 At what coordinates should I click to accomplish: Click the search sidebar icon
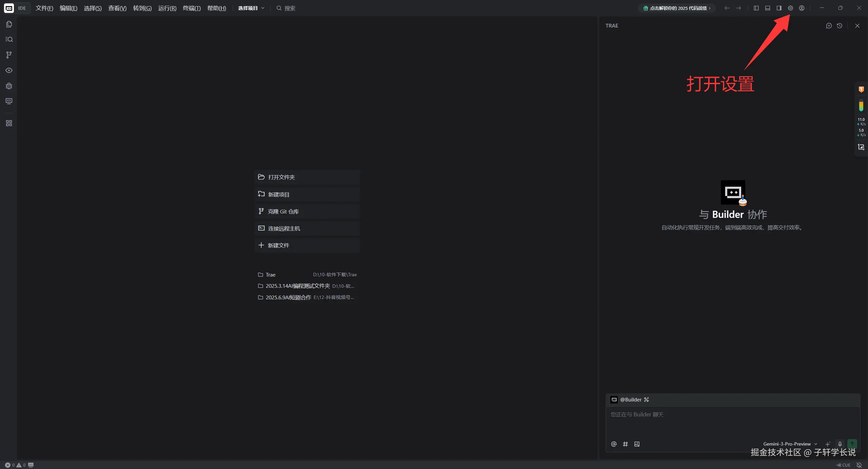pos(9,39)
